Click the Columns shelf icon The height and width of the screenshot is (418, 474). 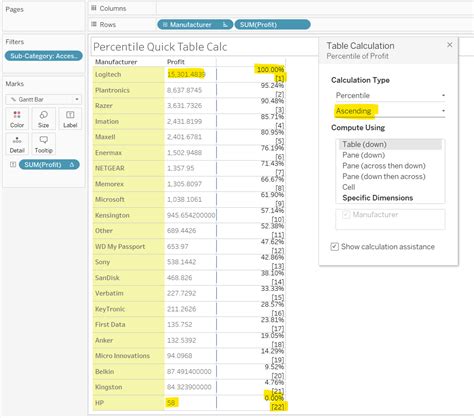pos(94,8)
